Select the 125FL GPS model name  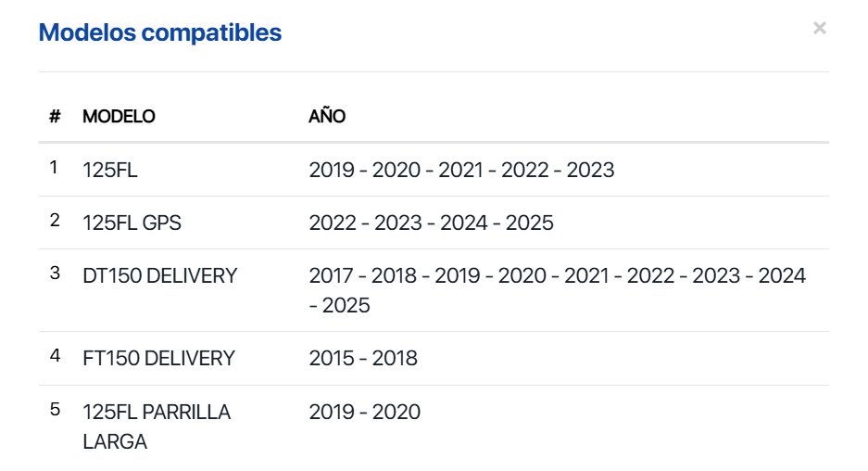[x=132, y=223]
